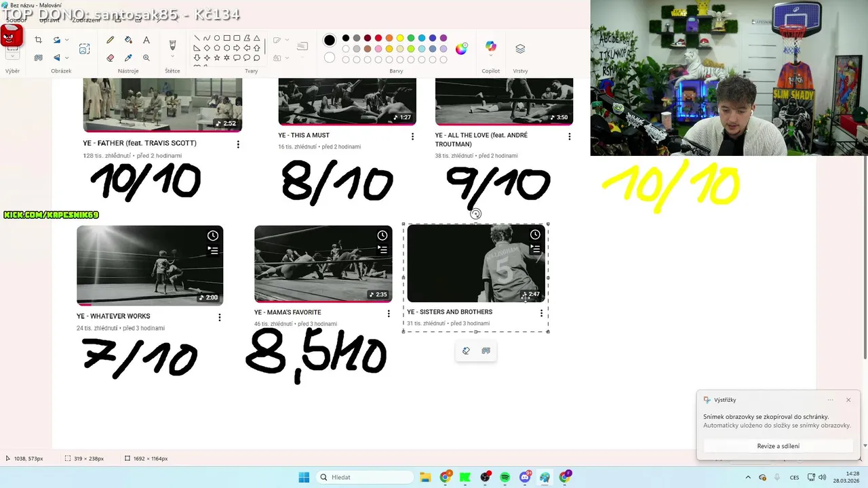868x488 pixels.
Task: Expand the flip tool dropdown arrow
Action: click(x=67, y=58)
